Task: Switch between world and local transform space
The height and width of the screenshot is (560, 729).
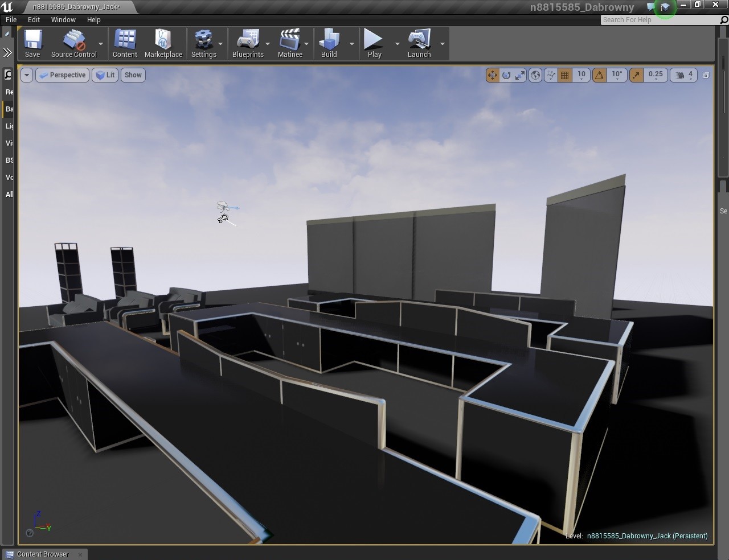Action: click(x=535, y=75)
